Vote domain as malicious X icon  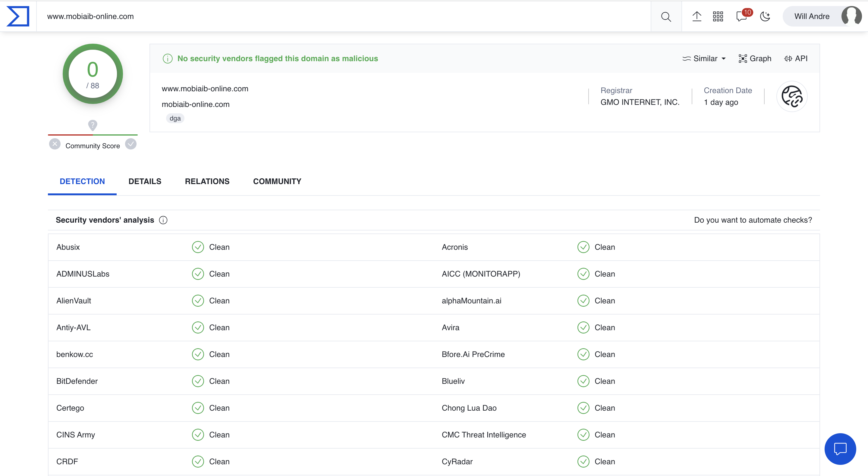pyautogui.click(x=55, y=144)
